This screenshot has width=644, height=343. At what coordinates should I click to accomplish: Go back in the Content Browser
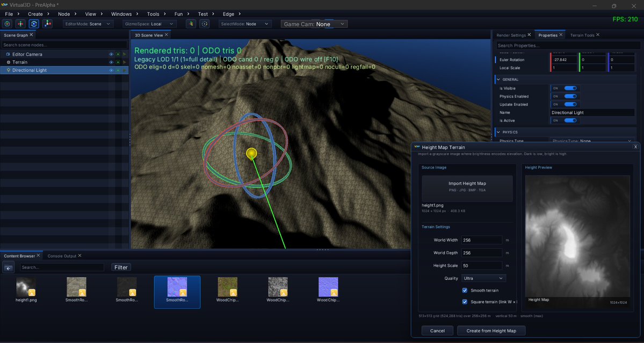point(8,268)
